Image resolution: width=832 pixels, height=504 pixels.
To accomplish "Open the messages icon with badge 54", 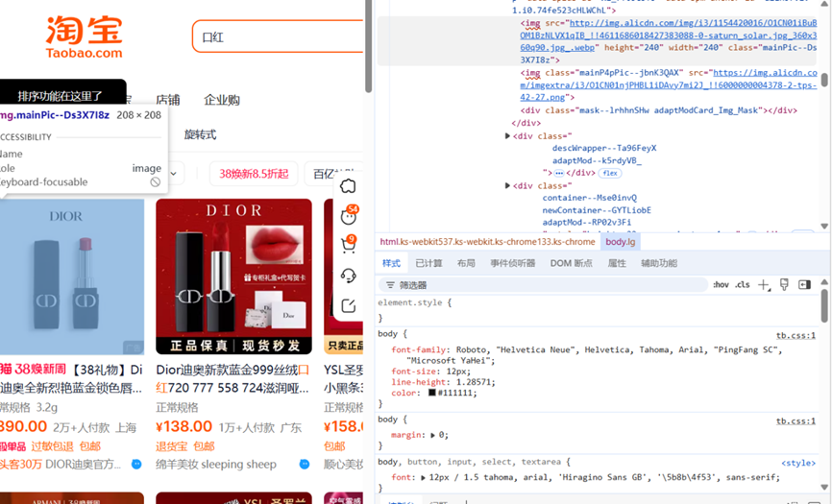I will coord(349,216).
